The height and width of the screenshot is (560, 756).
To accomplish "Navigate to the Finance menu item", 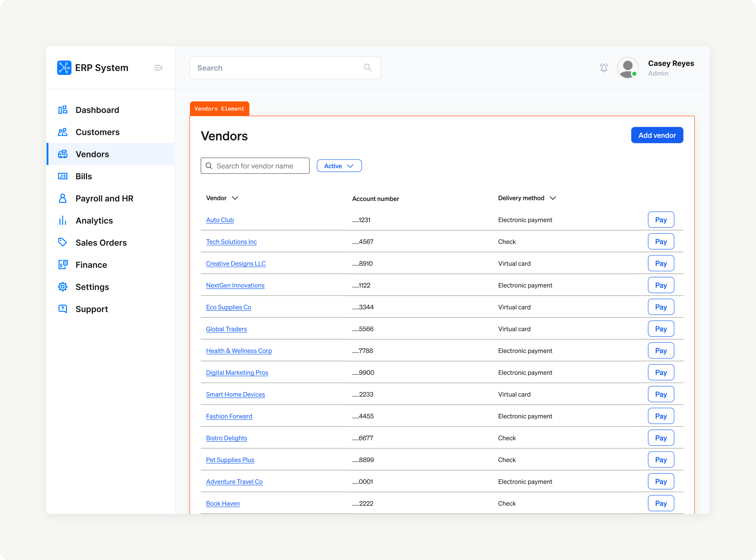I will [x=91, y=265].
